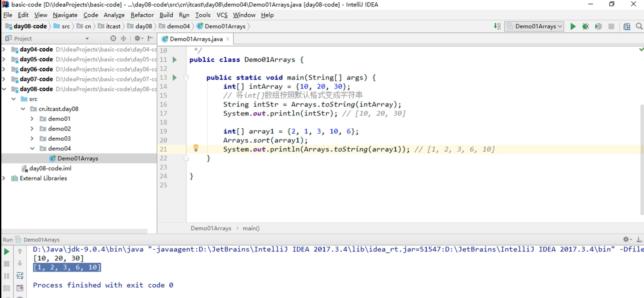Open Project Structure icon in toolbar
The height and width of the screenshot is (298, 644).
(x=627, y=26)
